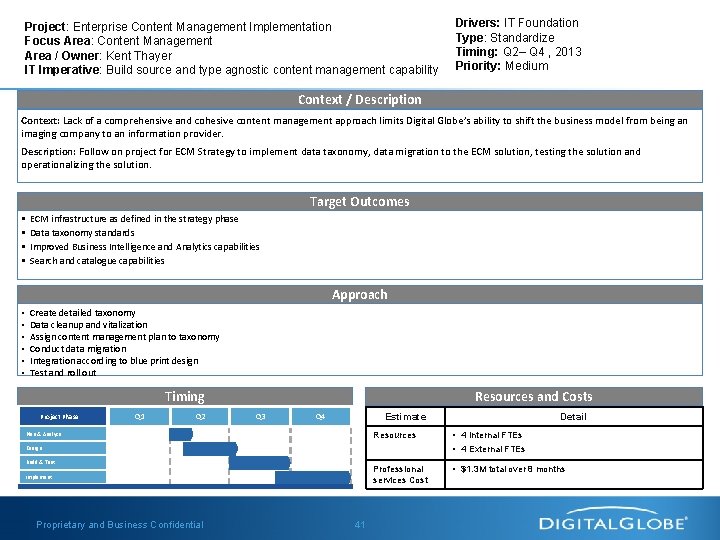Image resolution: width=720 pixels, height=540 pixels.
Task: Click the 'Timing' section header
Action: pyautogui.click(x=185, y=396)
